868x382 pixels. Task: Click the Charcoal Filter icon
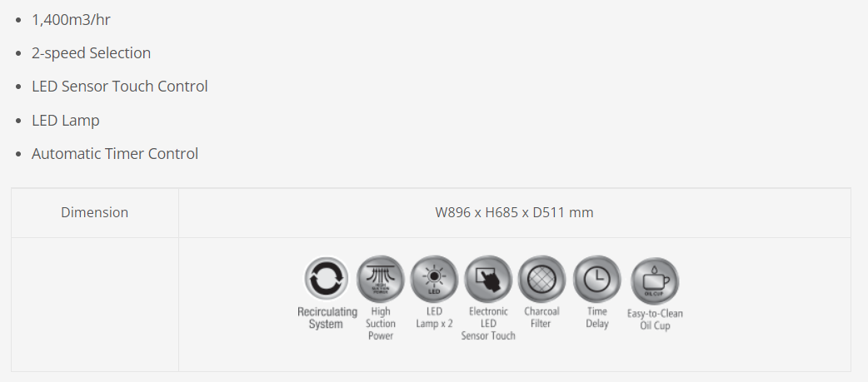click(x=541, y=279)
